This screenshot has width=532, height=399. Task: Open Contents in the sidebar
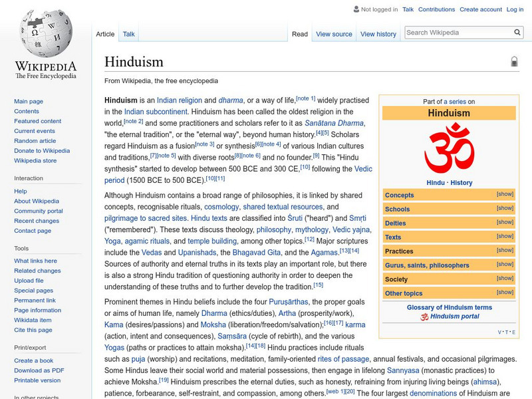[27, 111]
